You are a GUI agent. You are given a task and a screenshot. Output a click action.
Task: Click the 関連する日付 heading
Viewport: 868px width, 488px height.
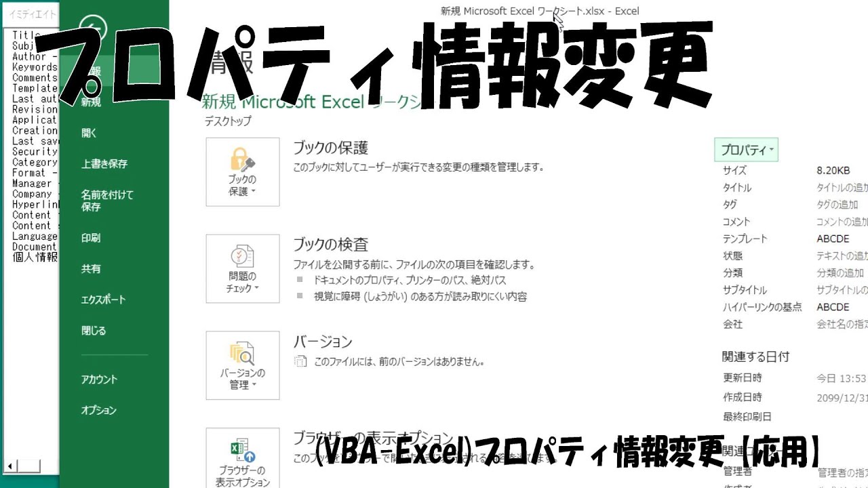[x=755, y=357]
